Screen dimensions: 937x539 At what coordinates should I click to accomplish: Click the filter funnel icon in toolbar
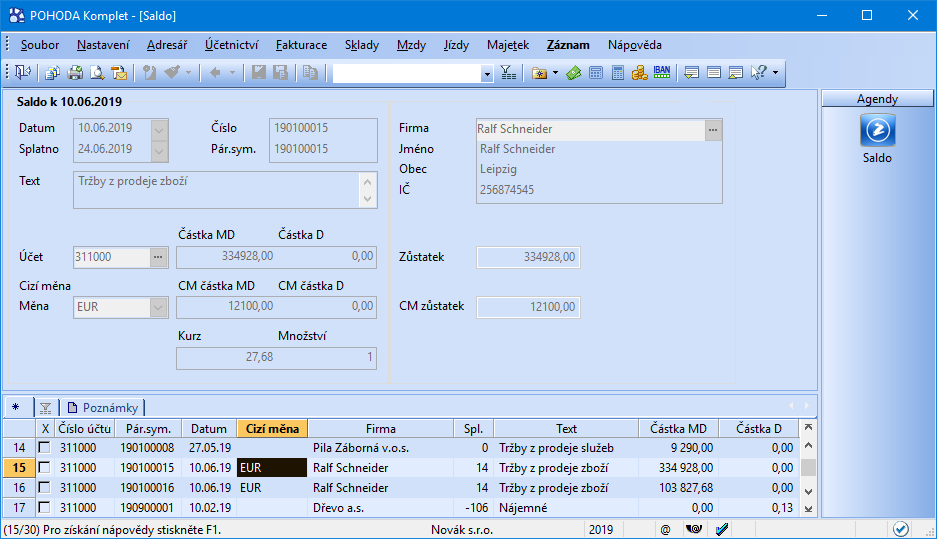(509, 73)
